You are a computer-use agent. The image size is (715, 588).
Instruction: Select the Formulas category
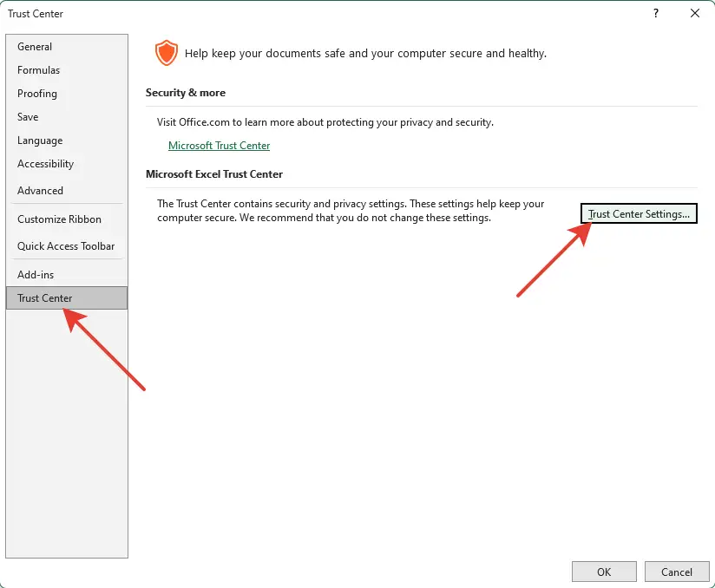click(38, 69)
